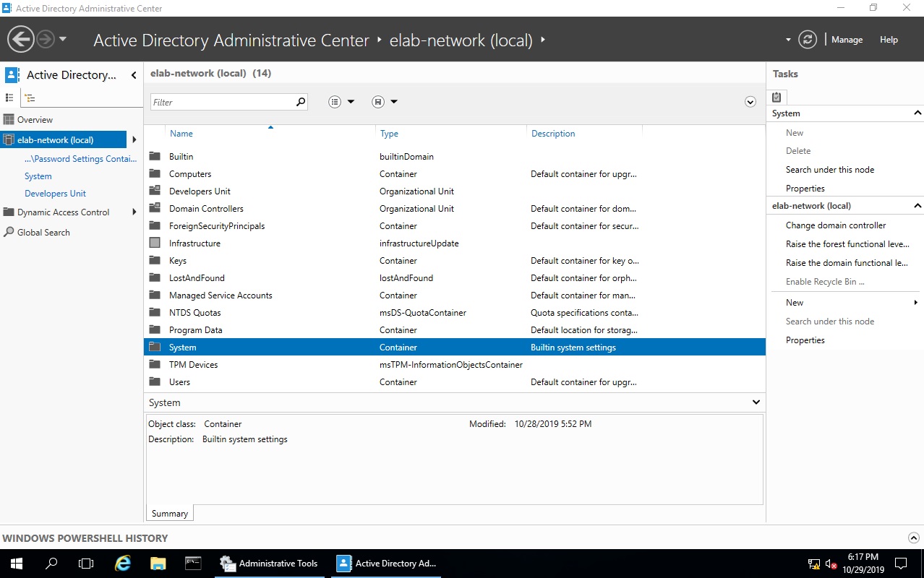Click the System row in list
The image size is (924, 578).
[x=454, y=347]
